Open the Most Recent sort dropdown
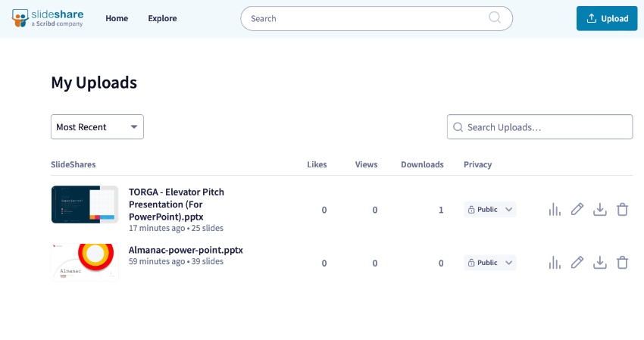Viewport: 644px width, 340px height. pos(97,127)
